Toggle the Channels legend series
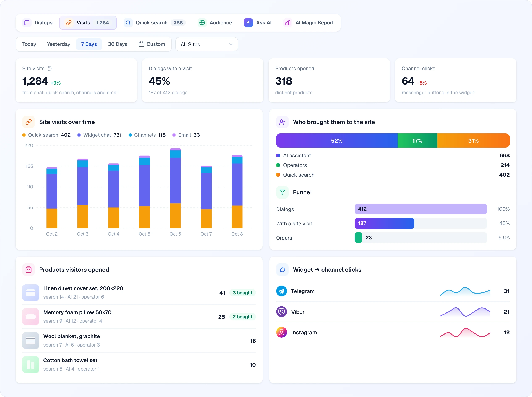Screen dimensions: 532x397 pyautogui.click(x=147, y=135)
